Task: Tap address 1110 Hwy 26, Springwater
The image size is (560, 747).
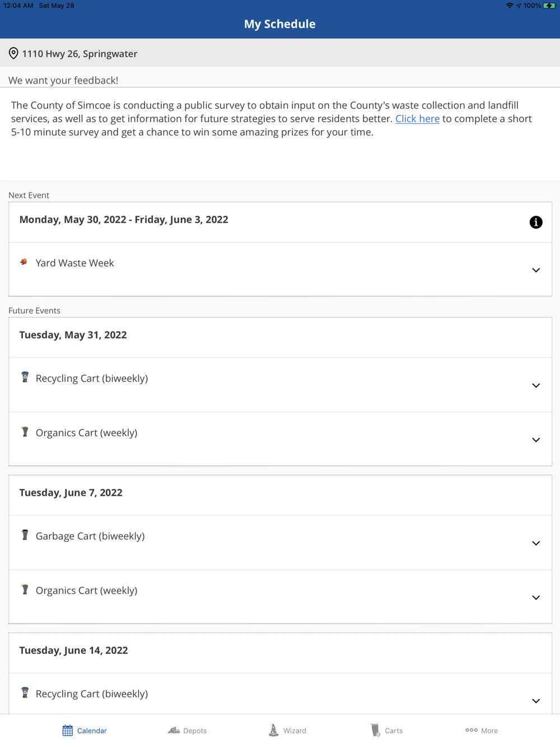Action: click(x=80, y=54)
